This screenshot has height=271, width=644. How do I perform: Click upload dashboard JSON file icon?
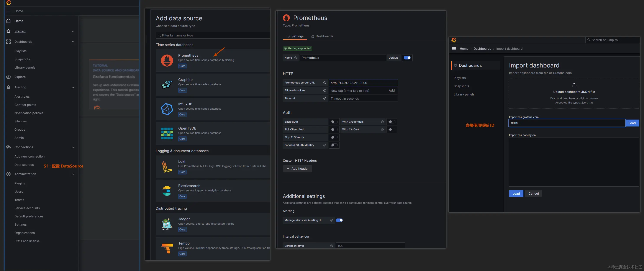click(574, 85)
